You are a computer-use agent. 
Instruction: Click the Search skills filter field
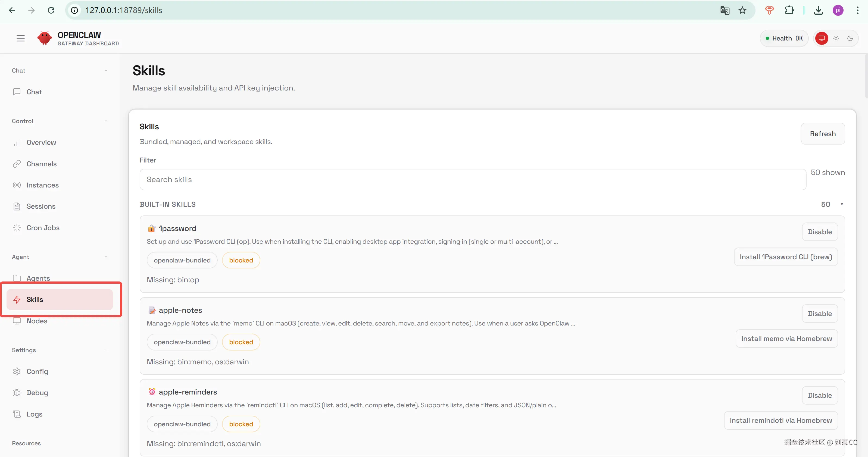472,180
